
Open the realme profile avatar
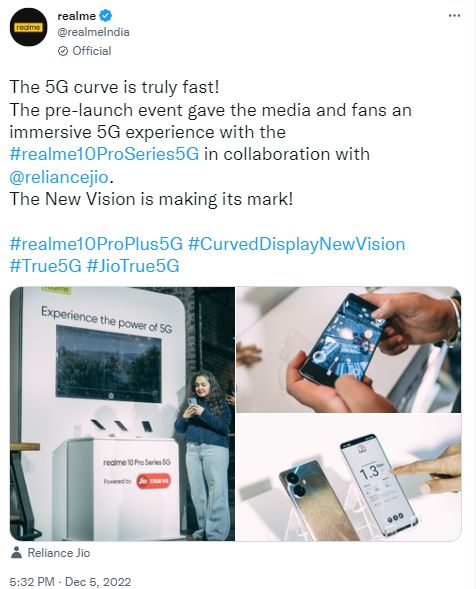pos(29,27)
